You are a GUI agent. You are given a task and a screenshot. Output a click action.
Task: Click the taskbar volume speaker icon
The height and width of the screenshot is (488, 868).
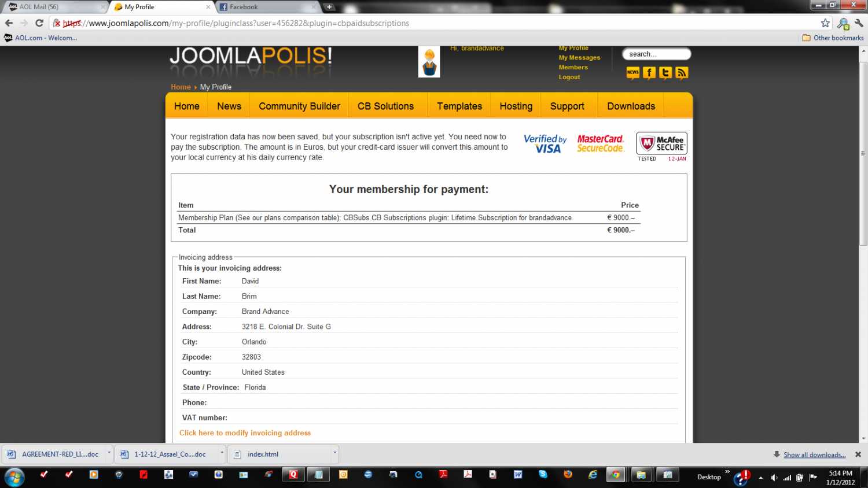[x=774, y=478]
